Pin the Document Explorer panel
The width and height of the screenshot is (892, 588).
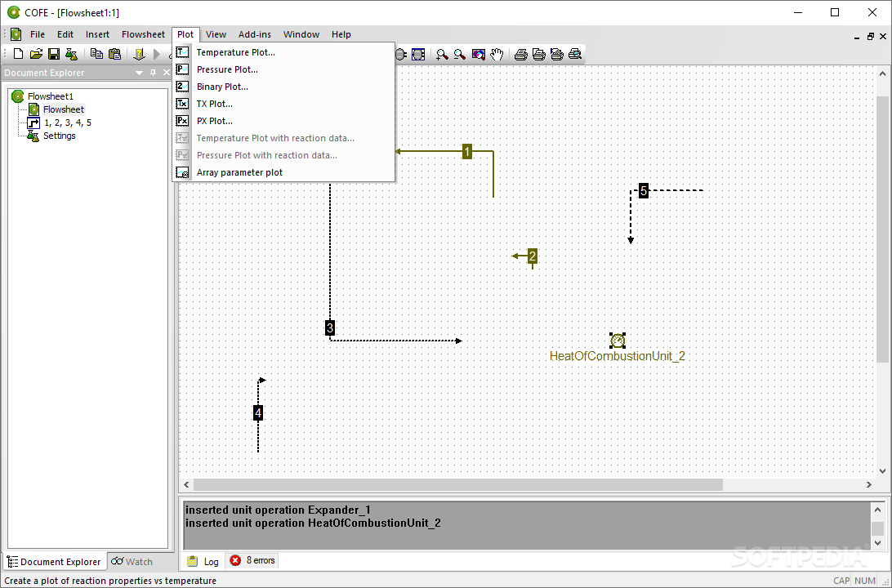click(153, 72)
